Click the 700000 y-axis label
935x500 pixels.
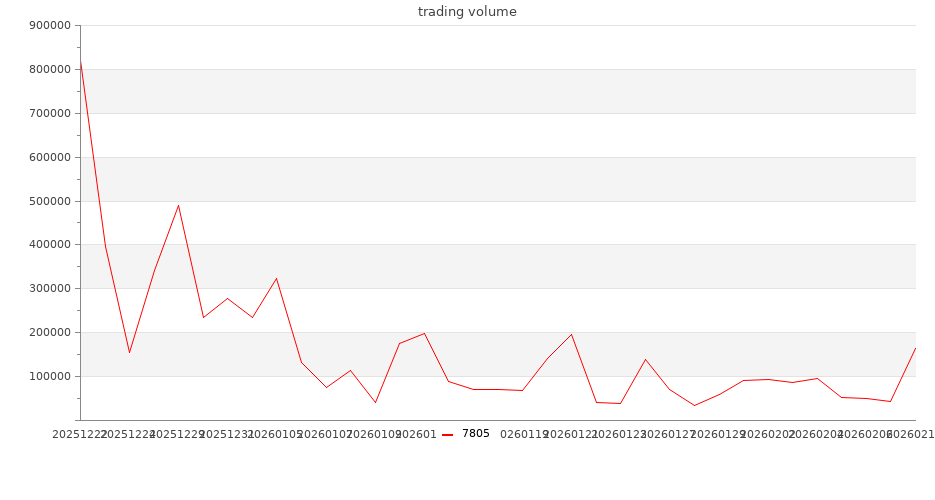(48, 113)
